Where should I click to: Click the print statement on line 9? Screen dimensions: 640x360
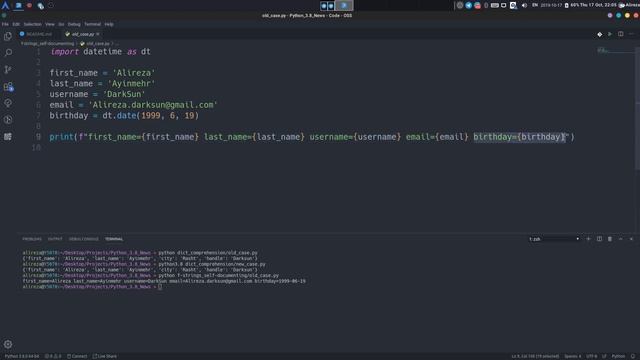(x=312, y=137)
